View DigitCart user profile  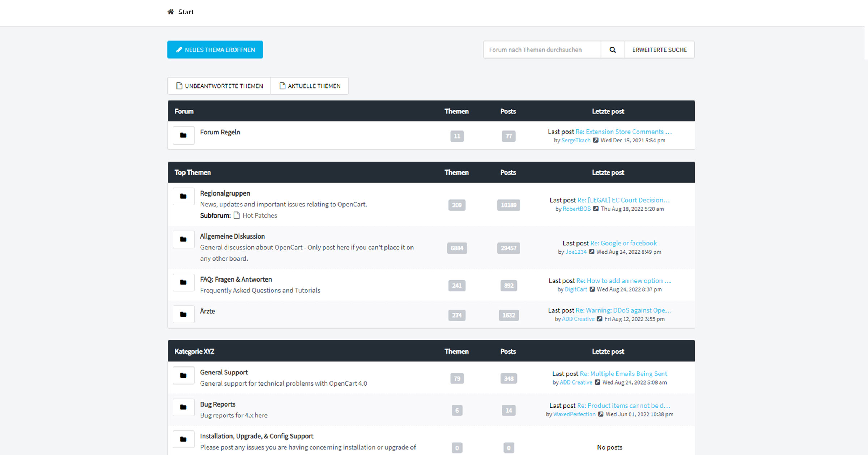[x=575, y=289]
